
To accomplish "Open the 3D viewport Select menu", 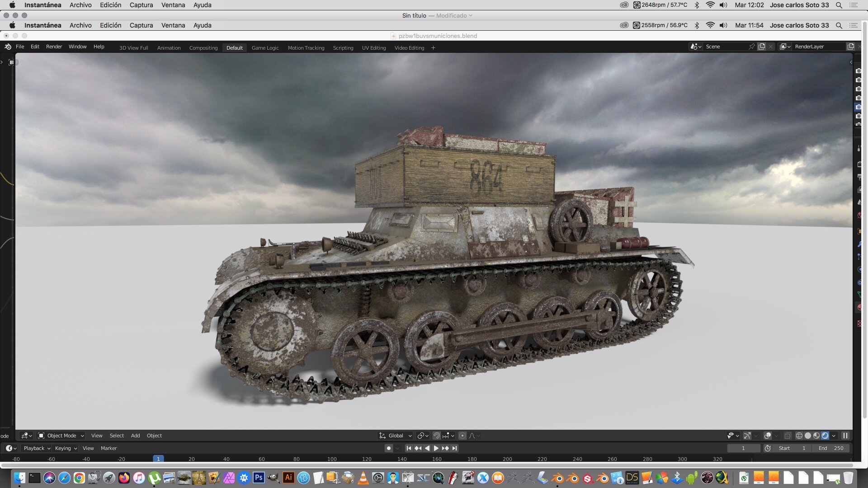I will pos(117,436).
